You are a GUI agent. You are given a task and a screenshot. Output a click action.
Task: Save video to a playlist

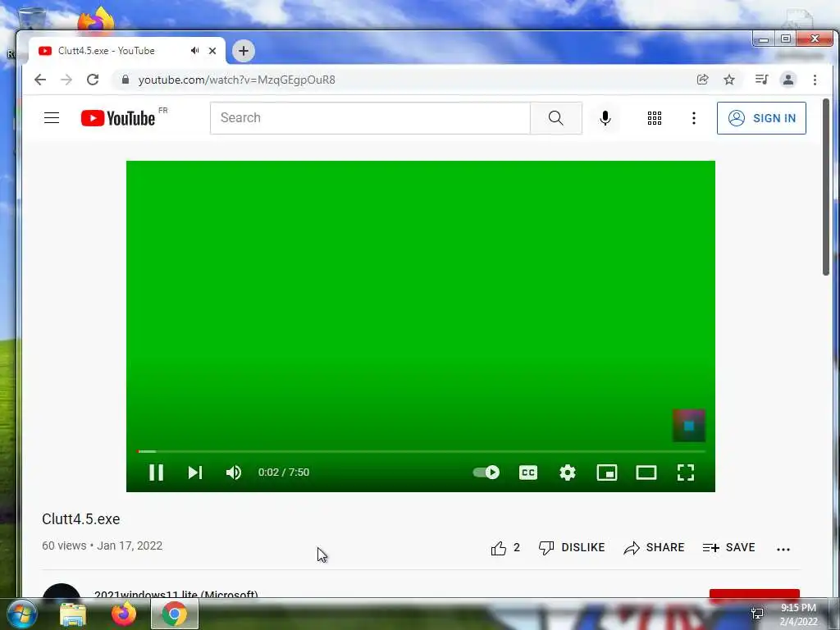[728, 547]
